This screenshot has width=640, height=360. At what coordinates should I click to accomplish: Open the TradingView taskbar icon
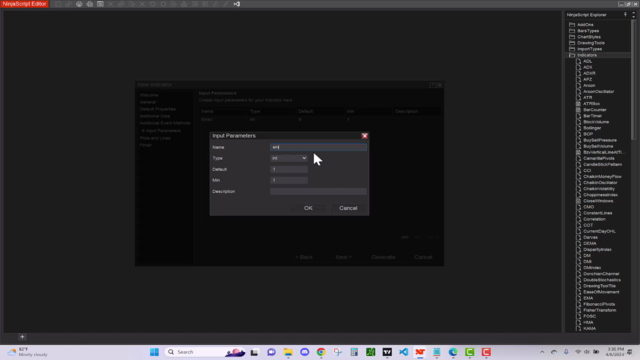click(387, 352)
